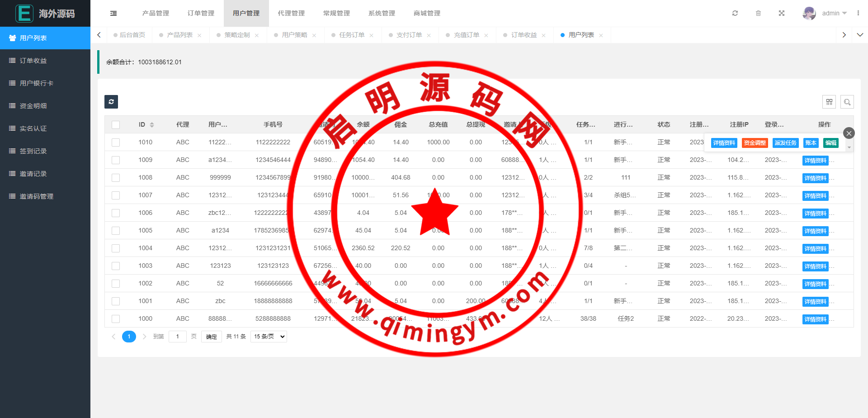The width and height of the screenshot is (868, 418).
Task: Click the trash clear-cache icon in header
Action: click(758, 14)
